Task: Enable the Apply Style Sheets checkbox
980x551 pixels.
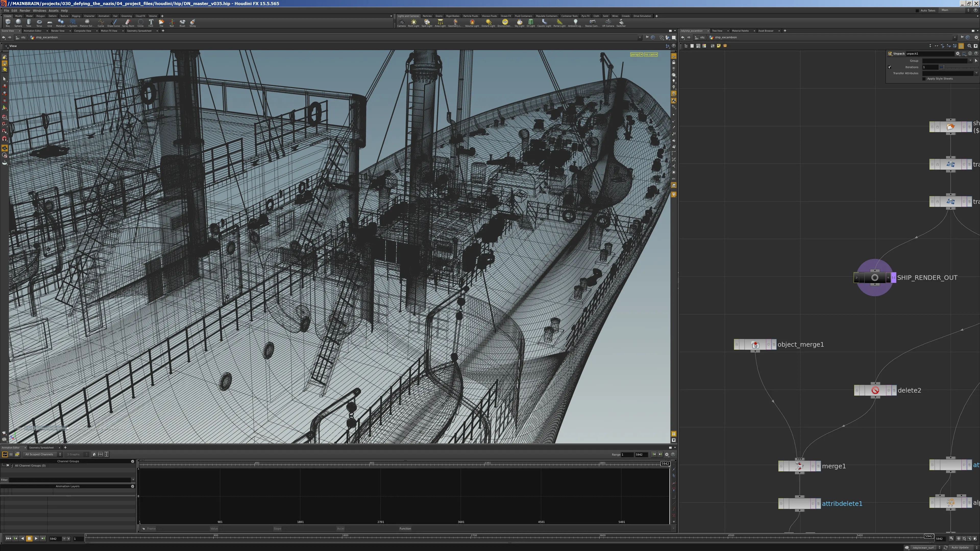Action: tap(924, 79)
